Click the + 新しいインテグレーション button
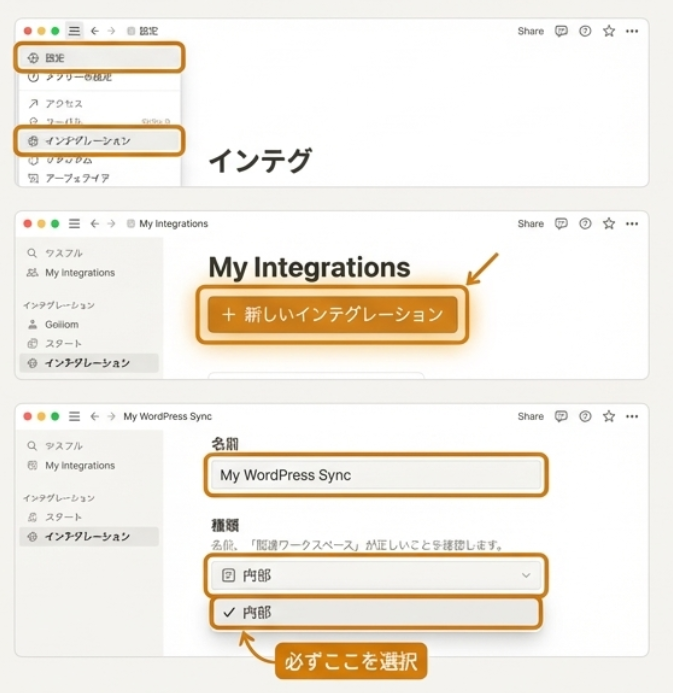This screenshot has height=693, width=673. [332, 314]
